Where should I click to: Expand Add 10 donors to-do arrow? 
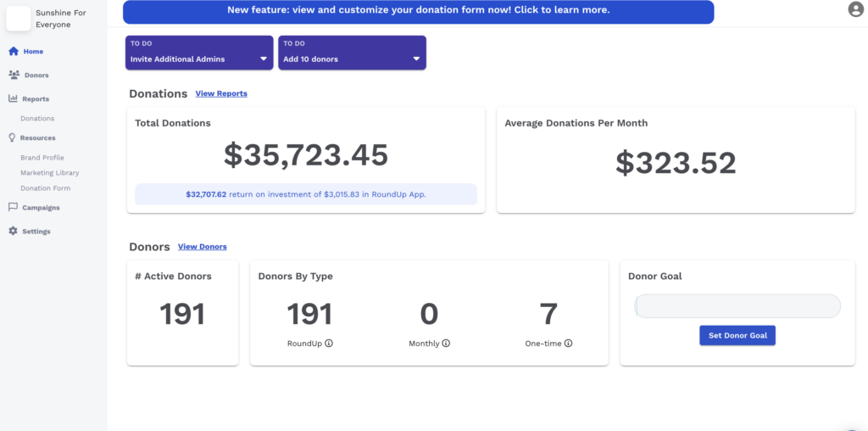(x=416, y=59)
